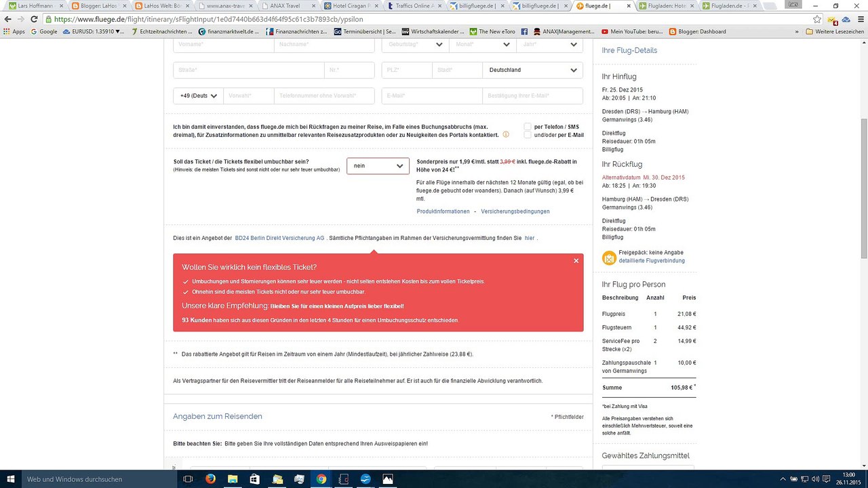Focus the 'Telefonnummer ohne Vorwahl' field

(x=325, y=96)
